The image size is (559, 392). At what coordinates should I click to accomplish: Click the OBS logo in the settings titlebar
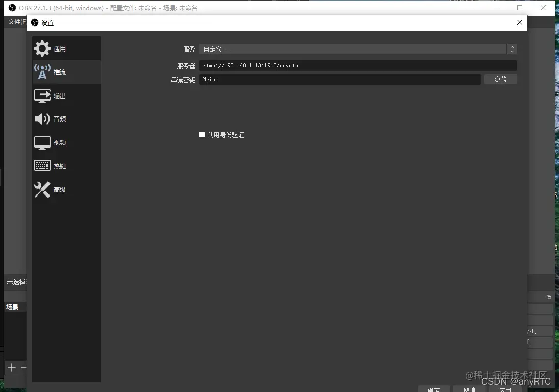(x=35, y=22)
